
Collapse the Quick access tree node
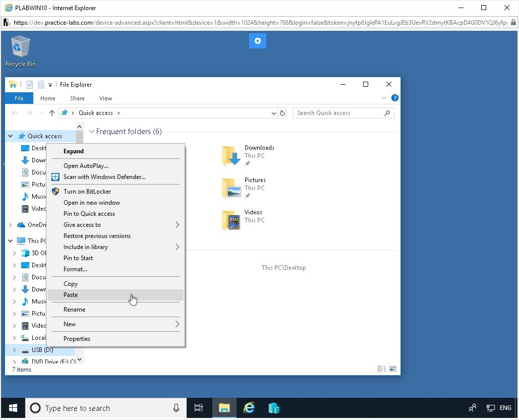click(11, 136)
